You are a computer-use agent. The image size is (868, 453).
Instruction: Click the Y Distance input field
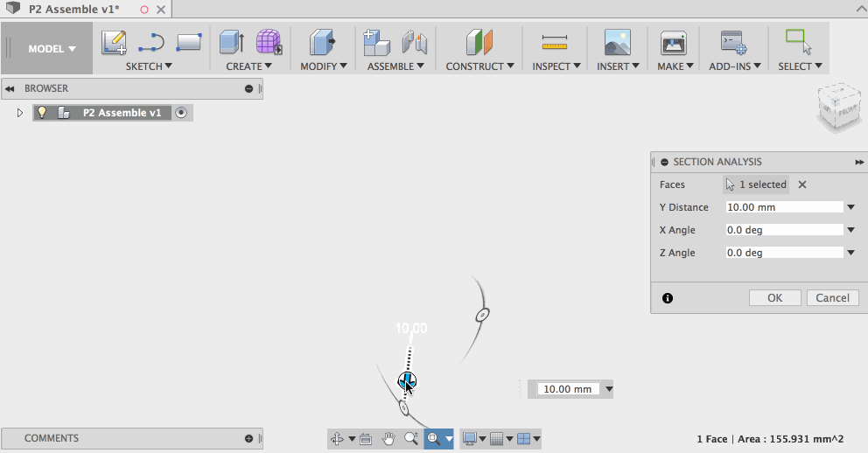click(784, 207)
